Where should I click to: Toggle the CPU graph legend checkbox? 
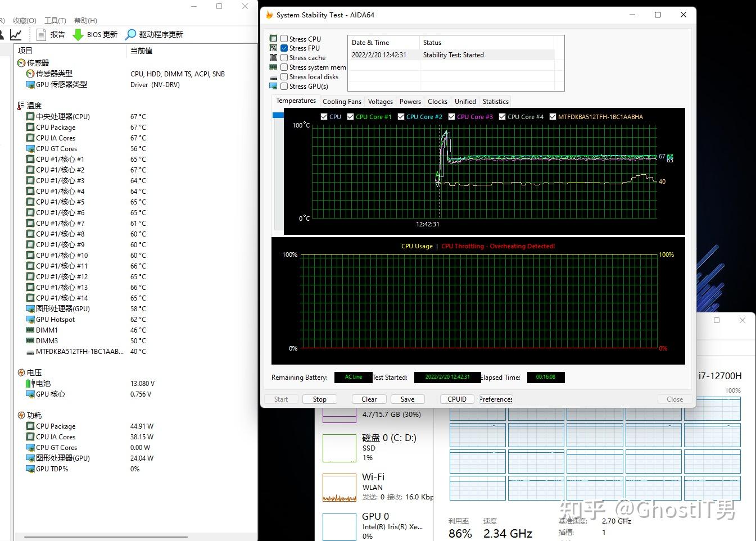[324, 117]
